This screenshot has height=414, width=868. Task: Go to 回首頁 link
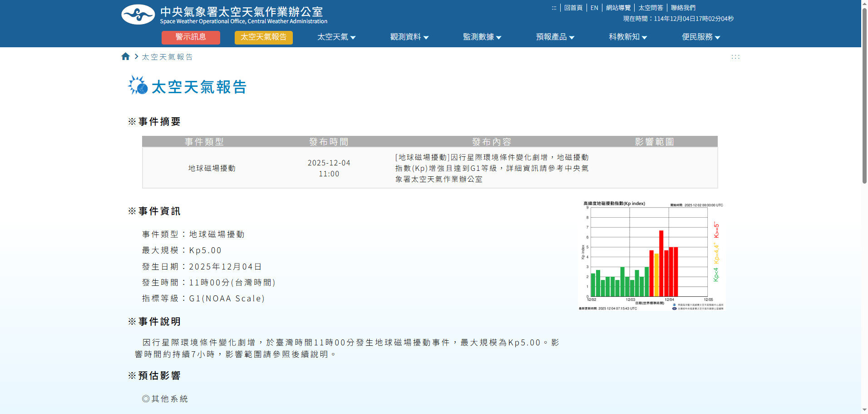click(573, 8)
